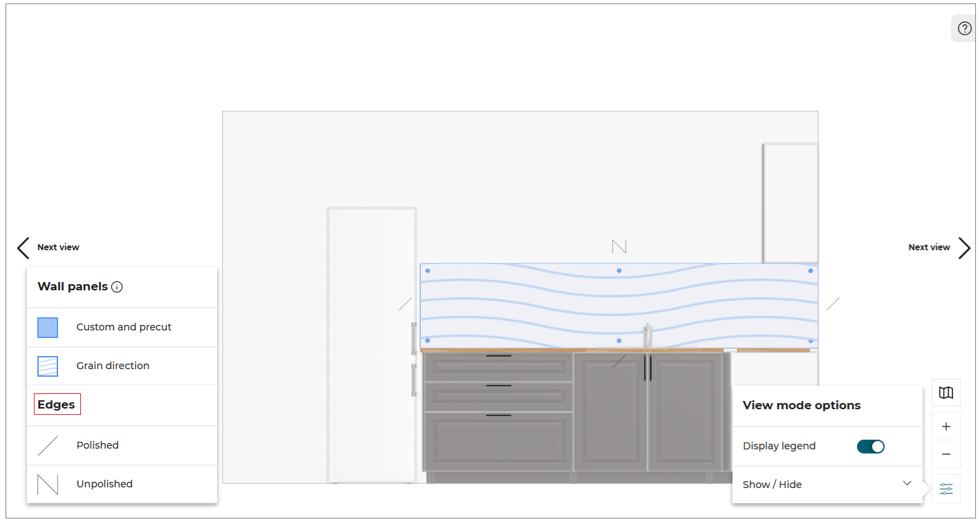Expand the Show / Hide section

[827, 485]
